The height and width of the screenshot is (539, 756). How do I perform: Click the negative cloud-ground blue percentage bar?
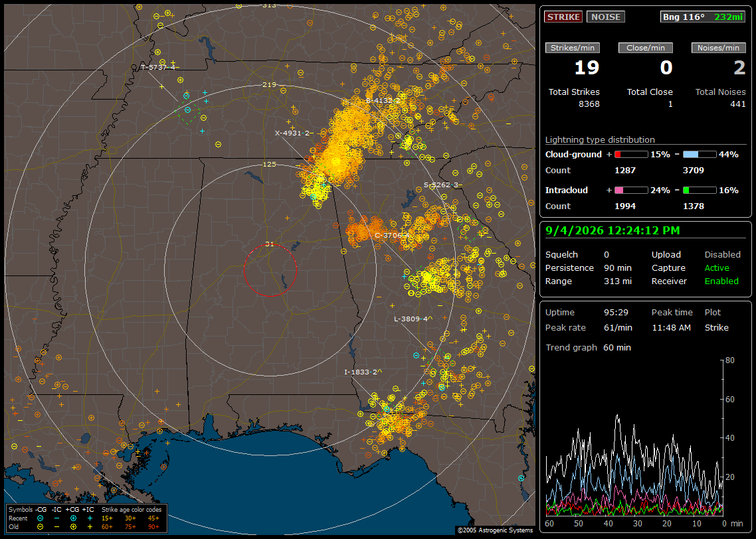700,155
